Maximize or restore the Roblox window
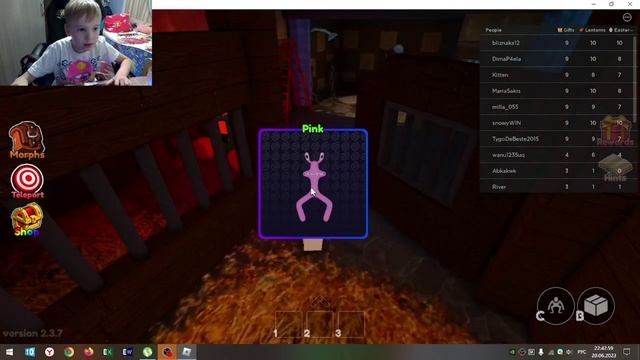The width and height of the screenshot is (640, 360). (x=611, y=4)
